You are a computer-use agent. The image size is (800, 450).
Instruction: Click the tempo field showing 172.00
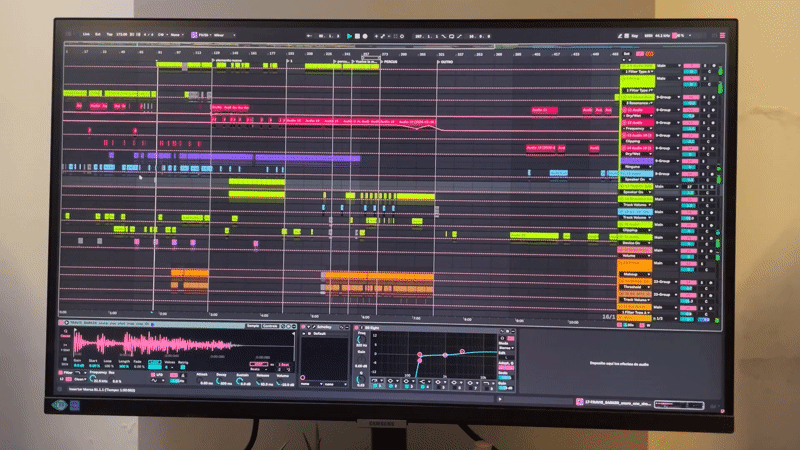121,34
